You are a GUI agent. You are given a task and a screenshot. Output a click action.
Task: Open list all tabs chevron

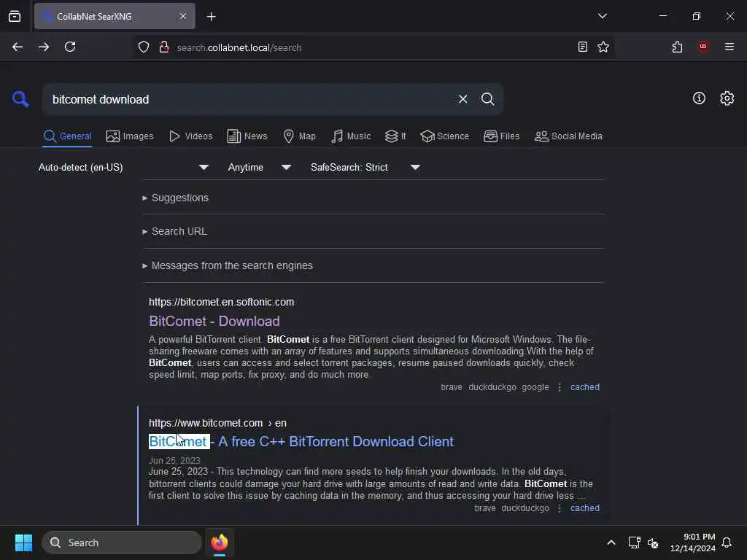point(602,16)
